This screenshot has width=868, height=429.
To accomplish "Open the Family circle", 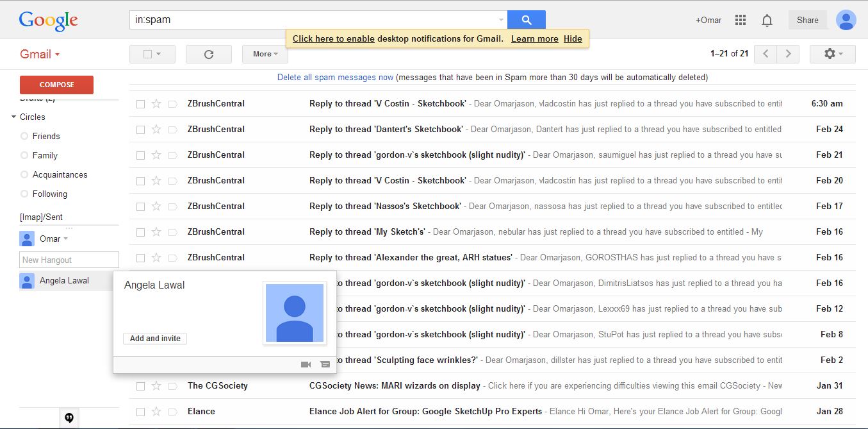I will 45,155.
